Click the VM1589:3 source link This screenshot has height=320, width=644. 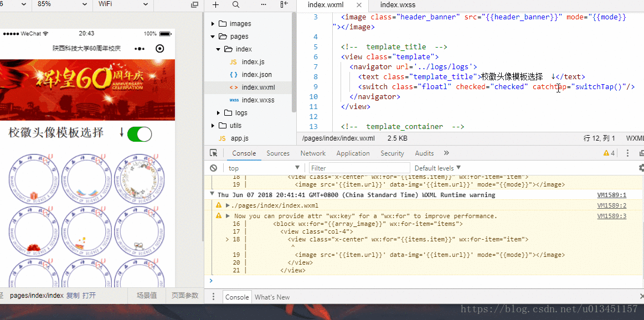(x=611, y=216)
